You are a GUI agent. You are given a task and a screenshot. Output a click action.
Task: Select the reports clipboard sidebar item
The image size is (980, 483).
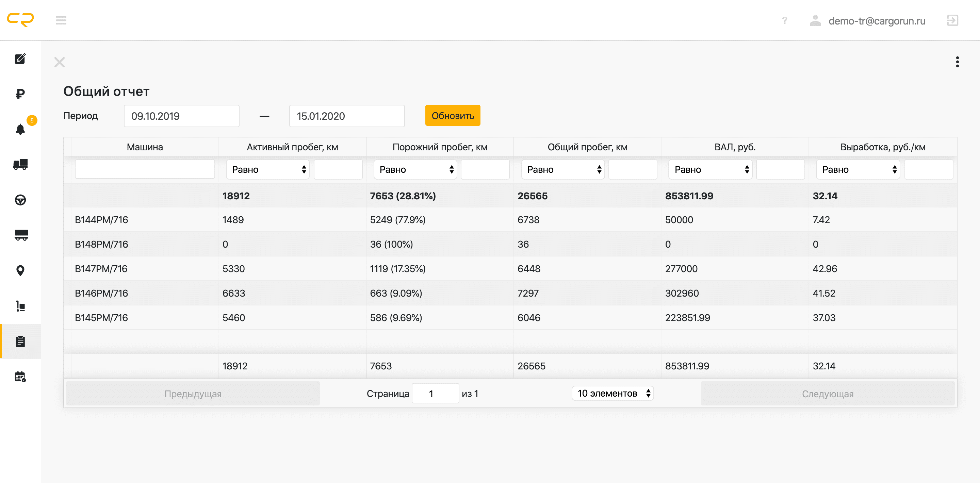(x=20, y=341)
